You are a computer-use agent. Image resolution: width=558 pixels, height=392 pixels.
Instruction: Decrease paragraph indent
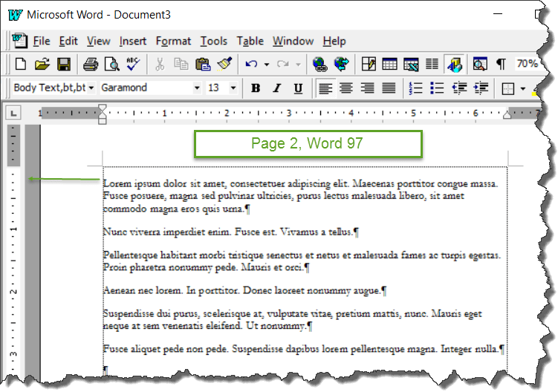click(459, 88)
